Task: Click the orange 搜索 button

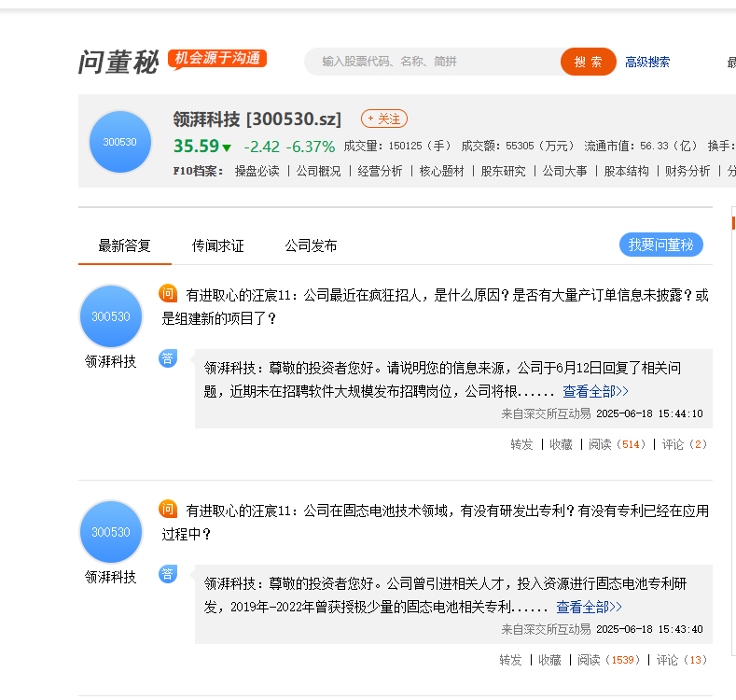Action: [x=588, y=62]
